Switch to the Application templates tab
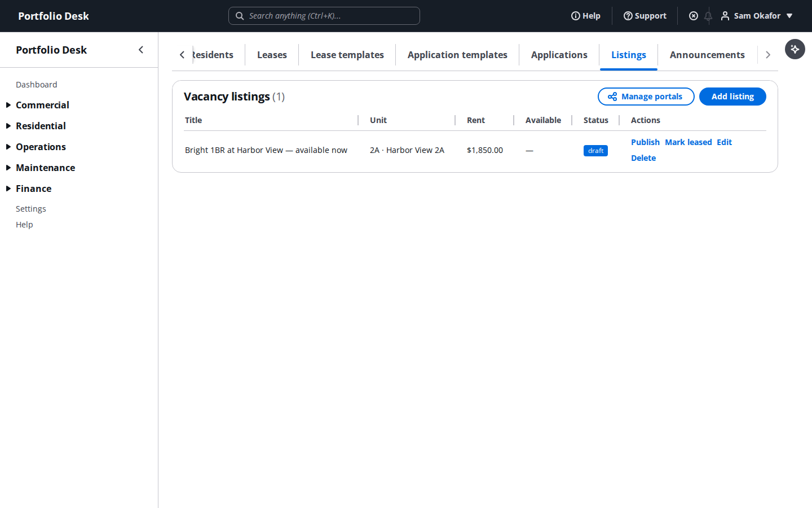Image resolution: width=812 pixels, height=508 pixels. click(457, 55)
